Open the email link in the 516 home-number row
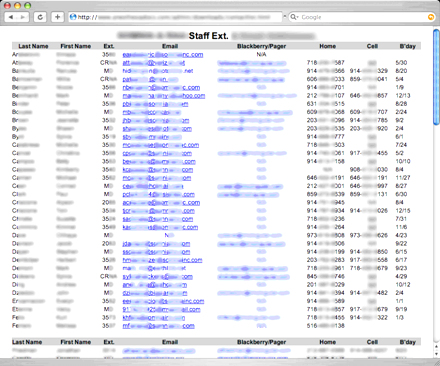The height and width of the screenshot is (366, 440). (x=158, y=326)
